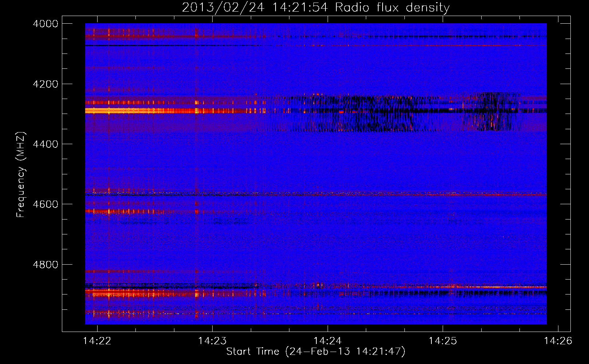Click the 4000 frequency tick label
The height and width of the screenshot is (364, 589).
pos(46,24)
